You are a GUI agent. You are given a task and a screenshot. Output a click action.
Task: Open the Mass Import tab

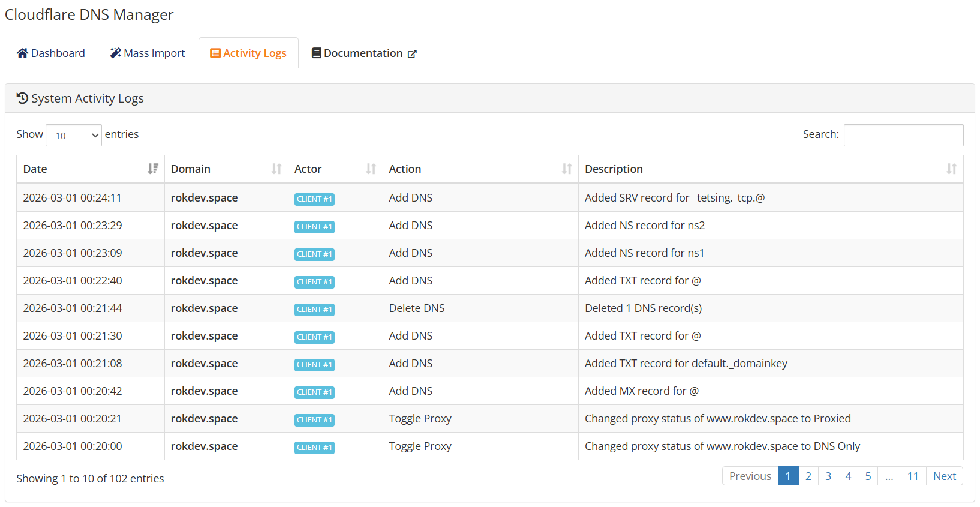[x=148, y=53]
